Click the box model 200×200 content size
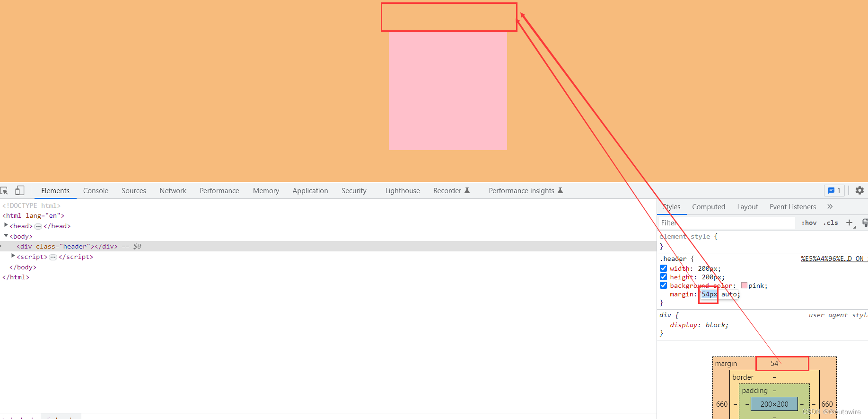 pyautogui.click(x=774, y=404)
